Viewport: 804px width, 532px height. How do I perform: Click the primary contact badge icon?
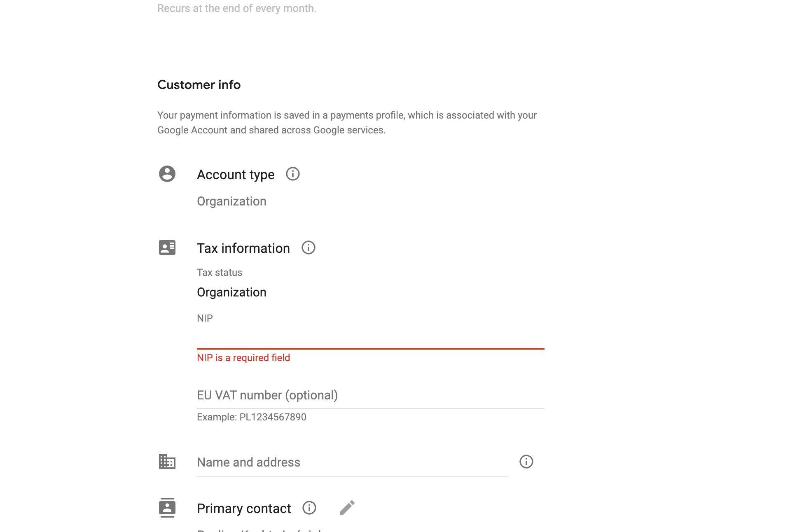(x=167, y=508)
